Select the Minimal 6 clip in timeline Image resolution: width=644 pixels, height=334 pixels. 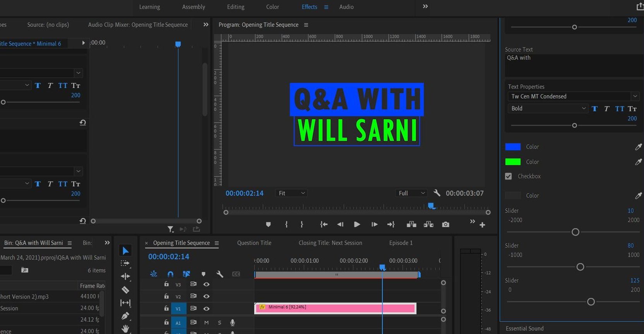click(335, 308)
